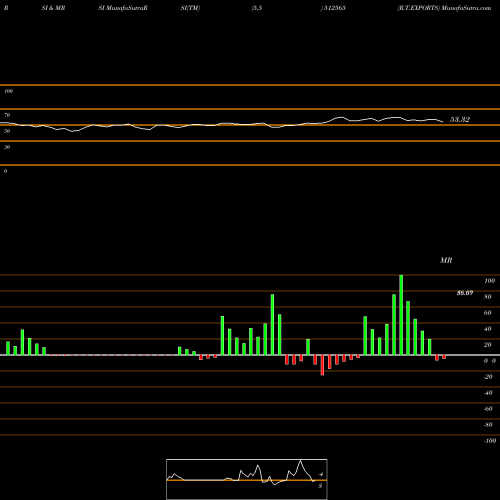The width and height of the screenshot is (500, 500).
Task: Click the MR axis label -100
Action: click(489, 441)
